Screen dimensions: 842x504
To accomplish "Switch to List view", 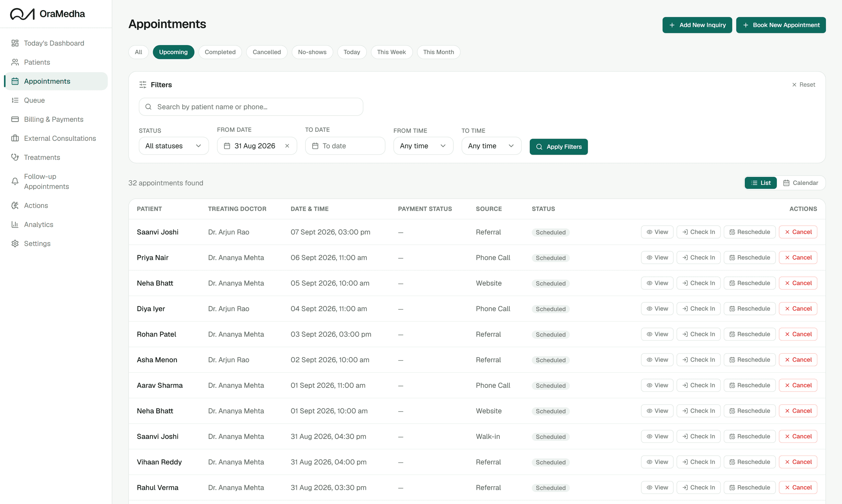I will coord(760,183).
